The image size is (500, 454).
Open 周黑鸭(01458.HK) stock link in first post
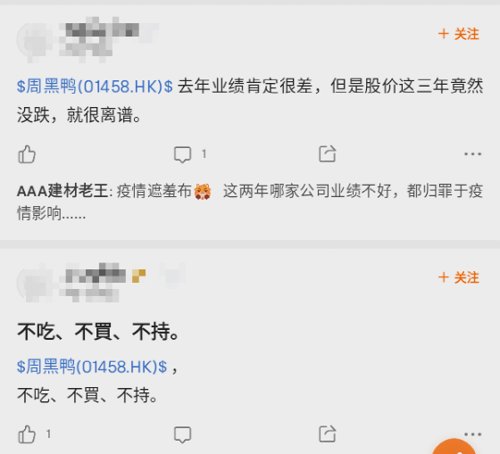tap(95, 86)
